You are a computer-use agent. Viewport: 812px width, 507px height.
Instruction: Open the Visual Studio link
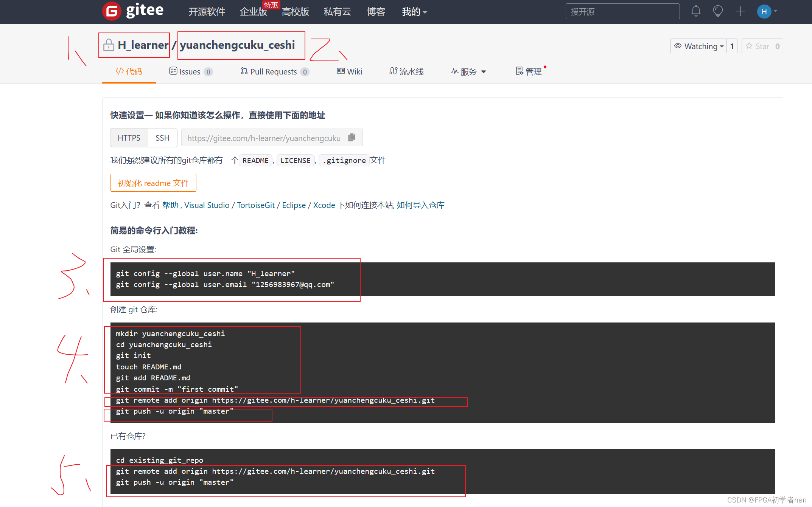pos(207,205)
